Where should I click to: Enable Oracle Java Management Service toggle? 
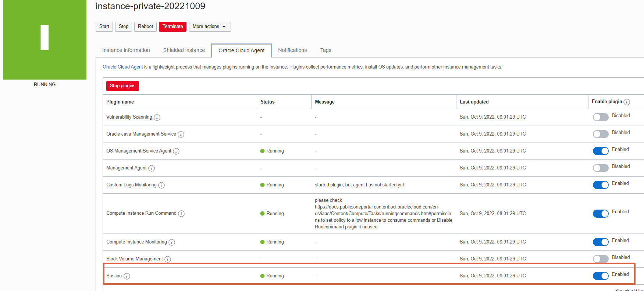click(x=601, y=134)
